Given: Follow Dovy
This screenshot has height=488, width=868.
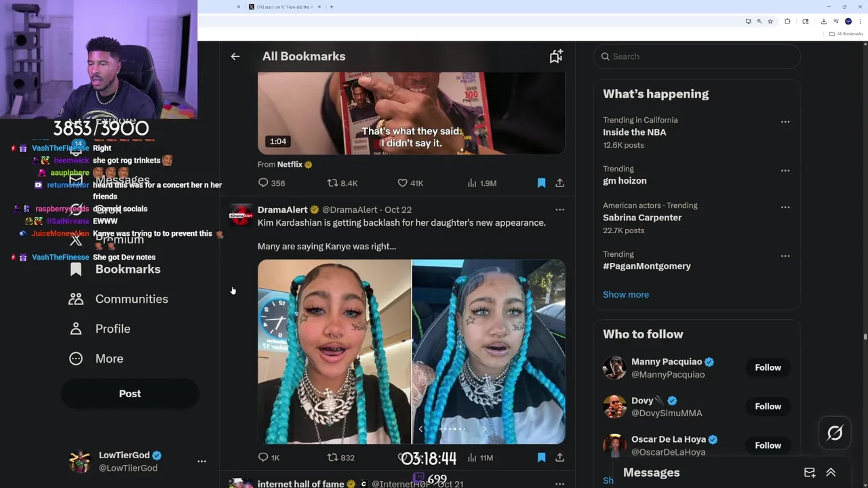Looking at the screenshot, I should pyautogui.click(x=768, y=406).
